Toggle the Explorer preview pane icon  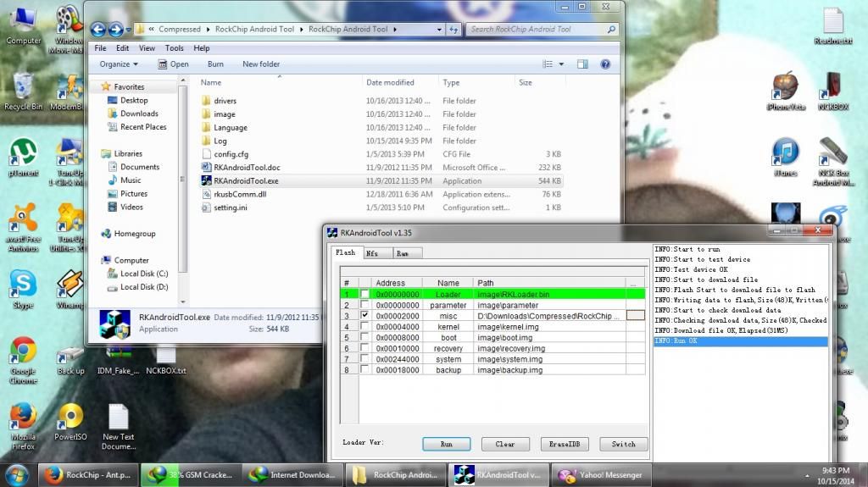pos(583,64)
